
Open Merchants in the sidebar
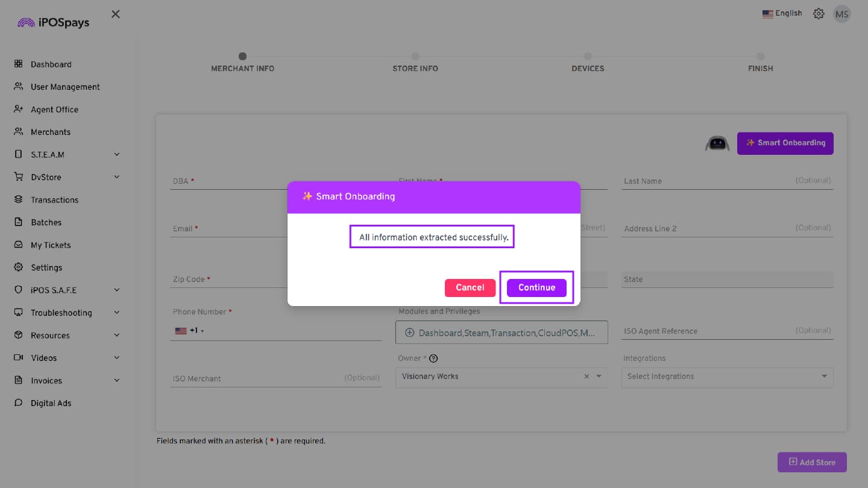[51, 132]
